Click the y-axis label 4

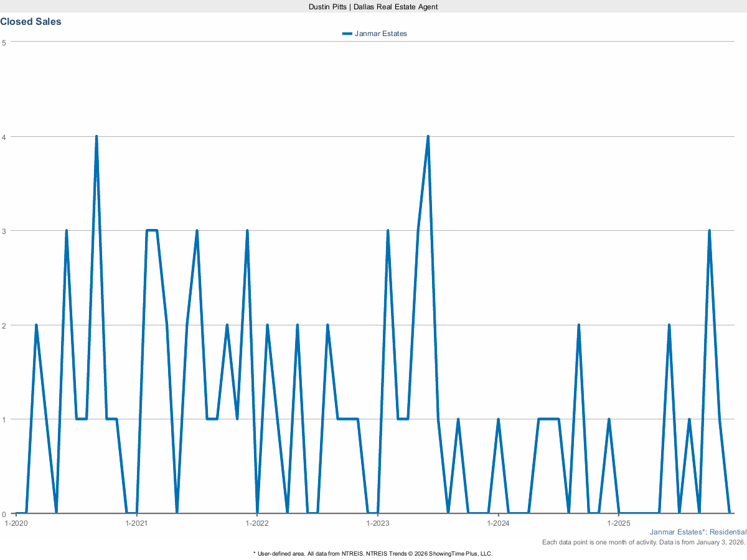tap(4, 136)
